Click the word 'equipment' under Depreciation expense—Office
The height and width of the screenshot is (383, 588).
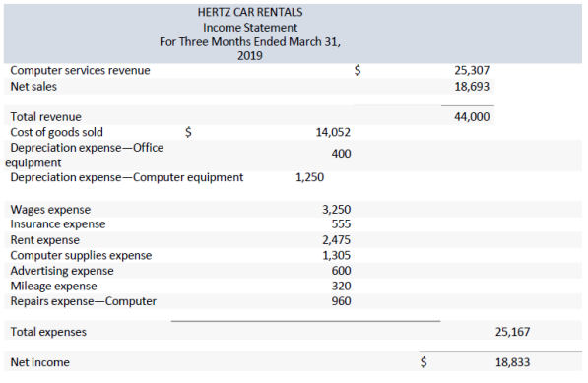[x=33, y=162]
